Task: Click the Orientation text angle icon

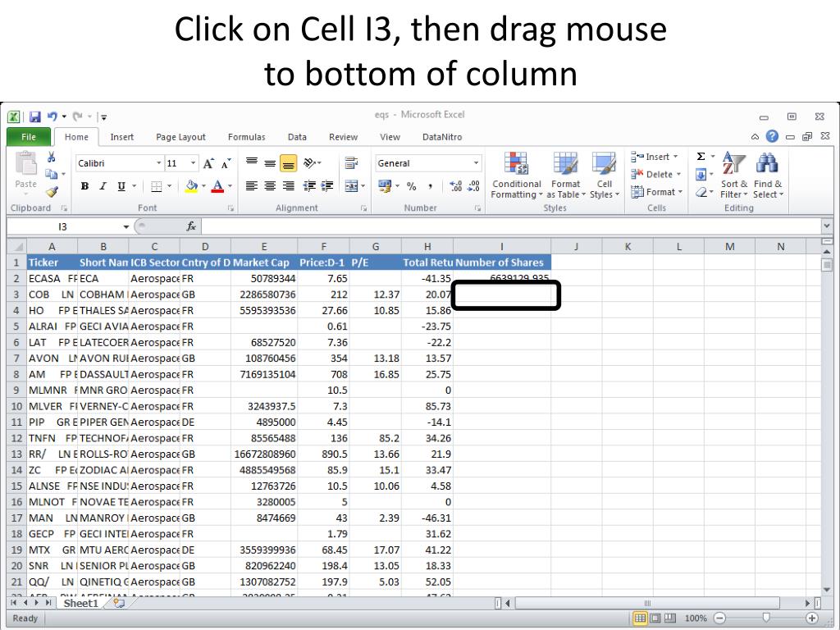Action: coord(309,163)
